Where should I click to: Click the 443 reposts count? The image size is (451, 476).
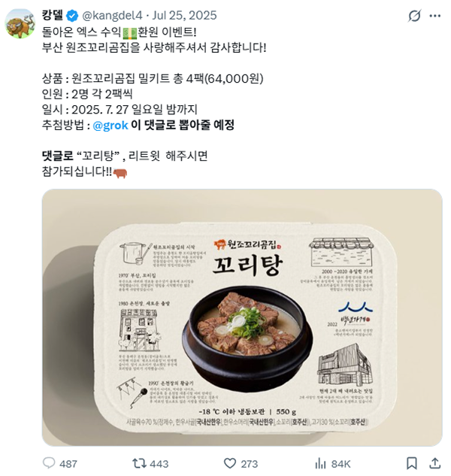[x=159, y=464]
